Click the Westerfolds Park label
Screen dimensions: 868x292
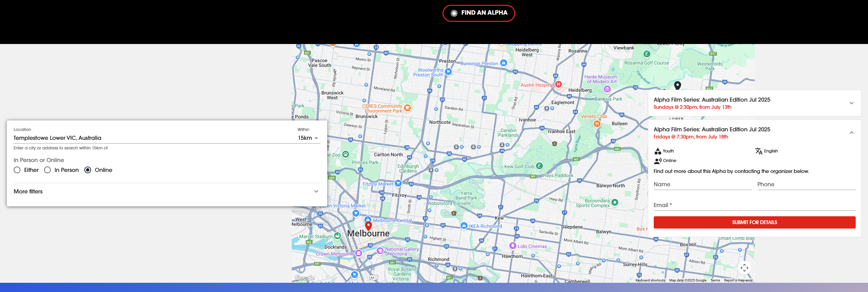[710, 66]
